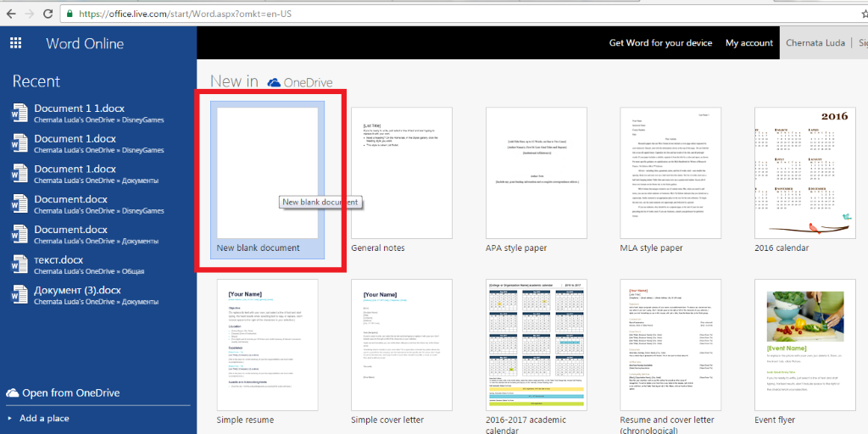Click the browser forward arrow
This screenshot has width=868, height=434.
(x=29, y=14)
